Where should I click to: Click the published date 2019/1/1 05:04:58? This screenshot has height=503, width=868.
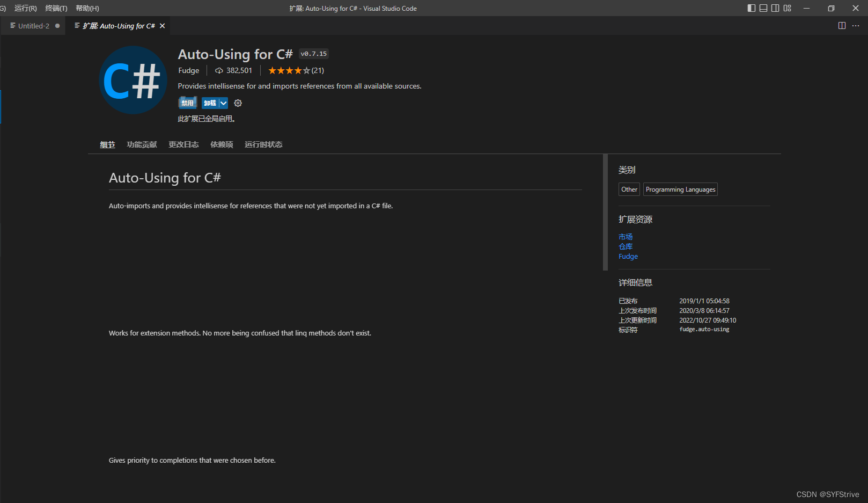[x=704, y=301]
